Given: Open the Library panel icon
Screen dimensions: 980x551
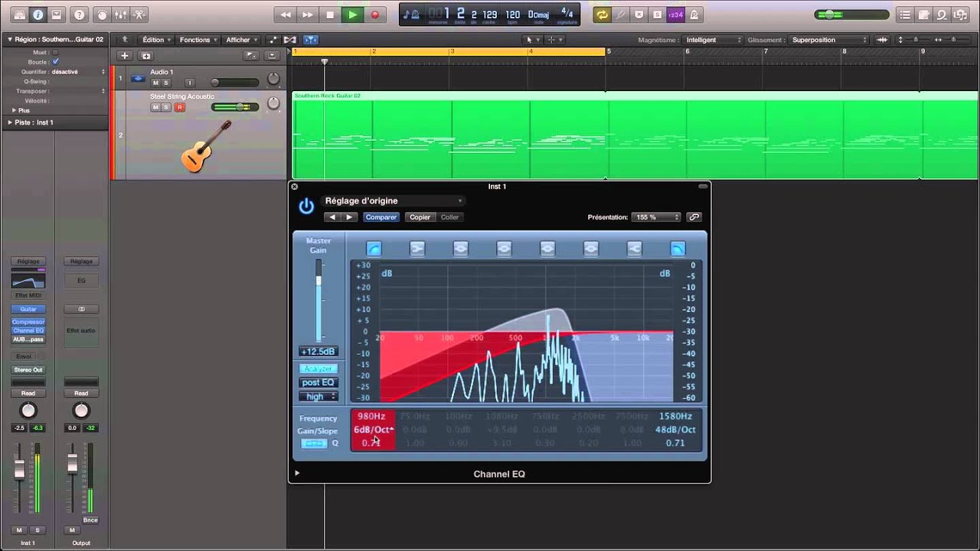Looking at the screenshot, I should tap(20, 15).
